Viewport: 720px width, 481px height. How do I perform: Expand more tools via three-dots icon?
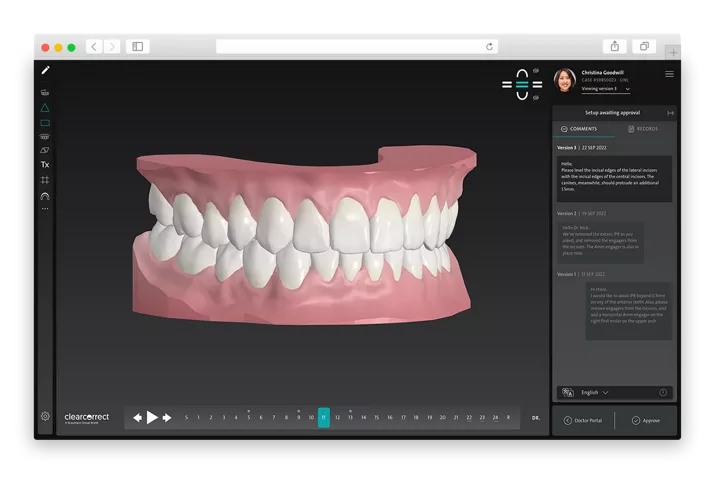(45, 209)
